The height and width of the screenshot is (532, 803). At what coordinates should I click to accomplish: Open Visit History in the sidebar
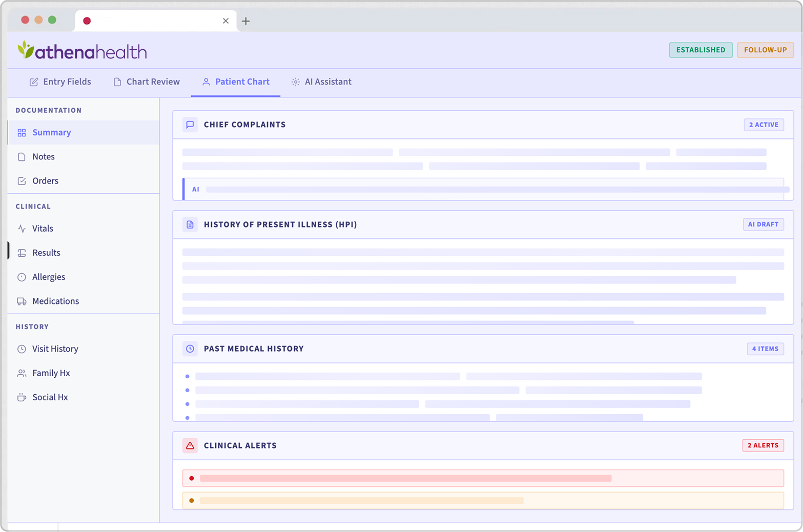(x=84, y=349)
